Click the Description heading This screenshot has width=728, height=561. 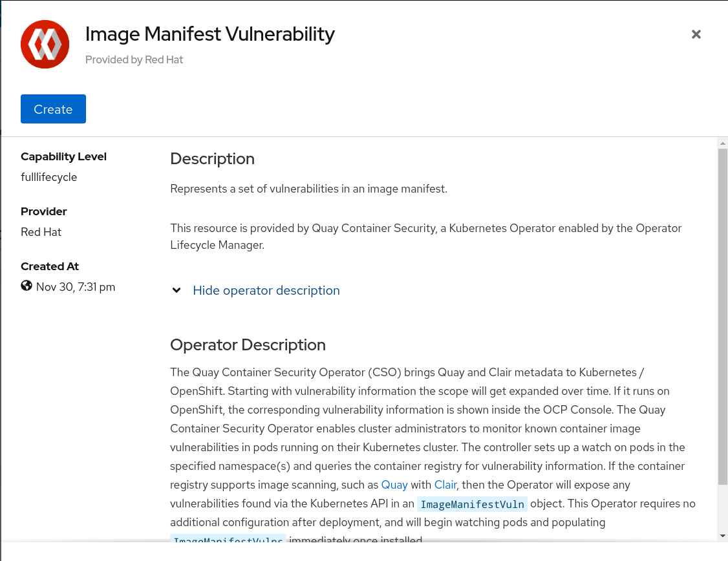pyautogui.click(x=212, y=159)
